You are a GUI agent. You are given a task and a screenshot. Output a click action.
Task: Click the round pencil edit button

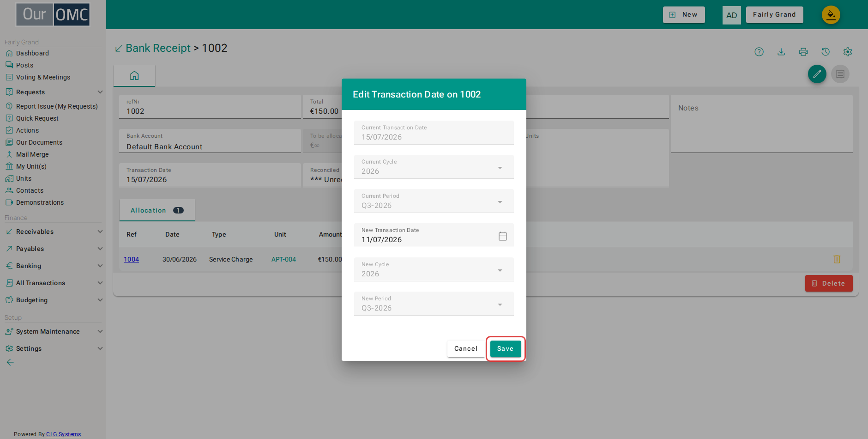pyautogui.click(x=817, y=74)
